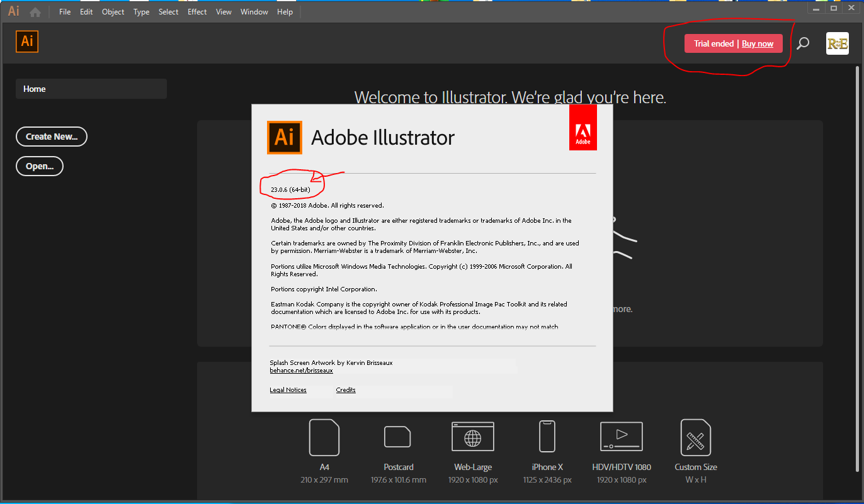Click the orange Ai logo below menu bar

tap(27, 41)
